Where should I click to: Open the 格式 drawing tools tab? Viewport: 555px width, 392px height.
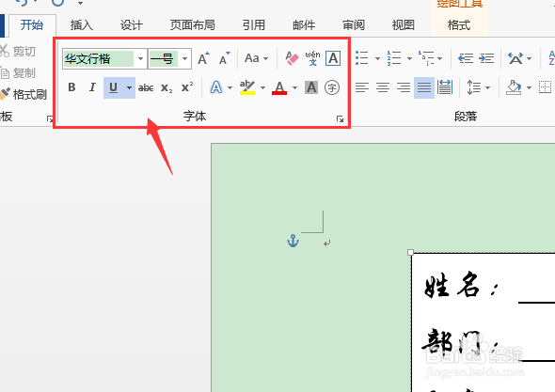(x=459, y=25)
